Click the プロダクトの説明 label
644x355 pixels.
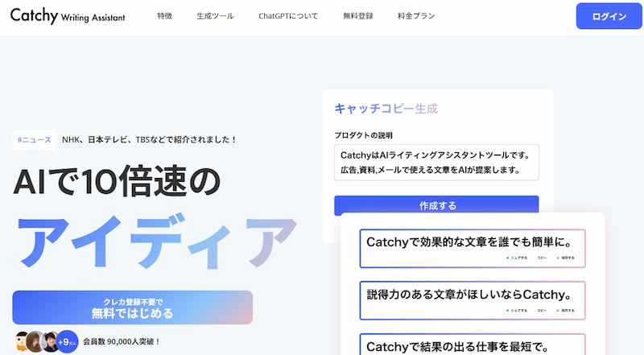(x=363, y=135)
